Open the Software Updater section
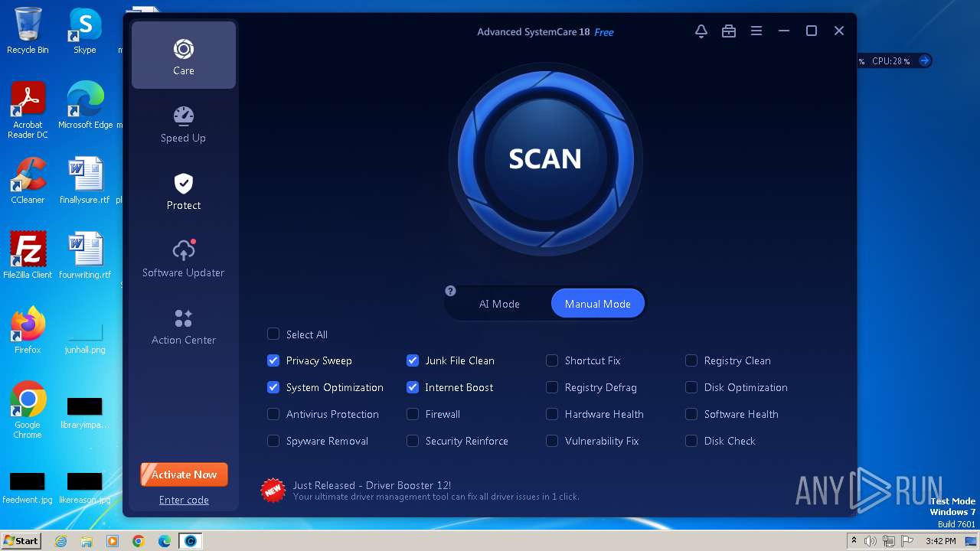 184,259
